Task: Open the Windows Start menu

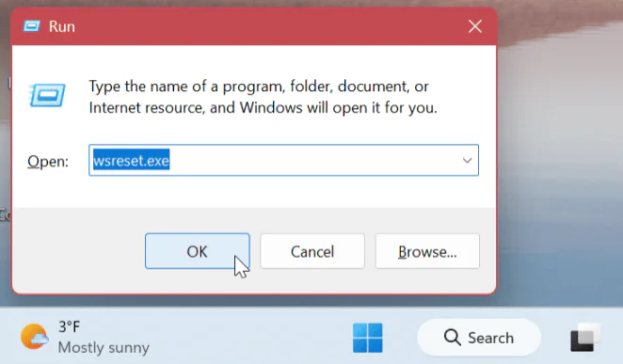Action: [x=368, y=338]
